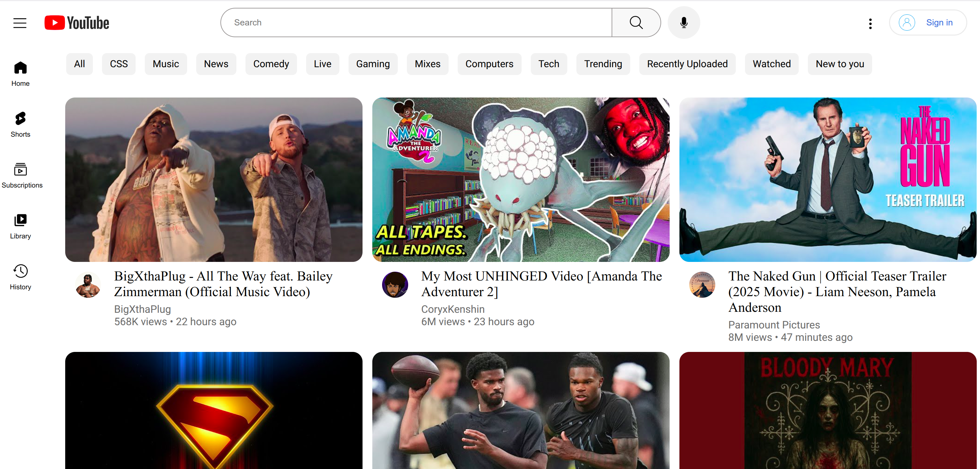Screen dimensions: 980x469
Task: Open Amanda The Adventurer 2 thumbnail
Action: point(521,180)
